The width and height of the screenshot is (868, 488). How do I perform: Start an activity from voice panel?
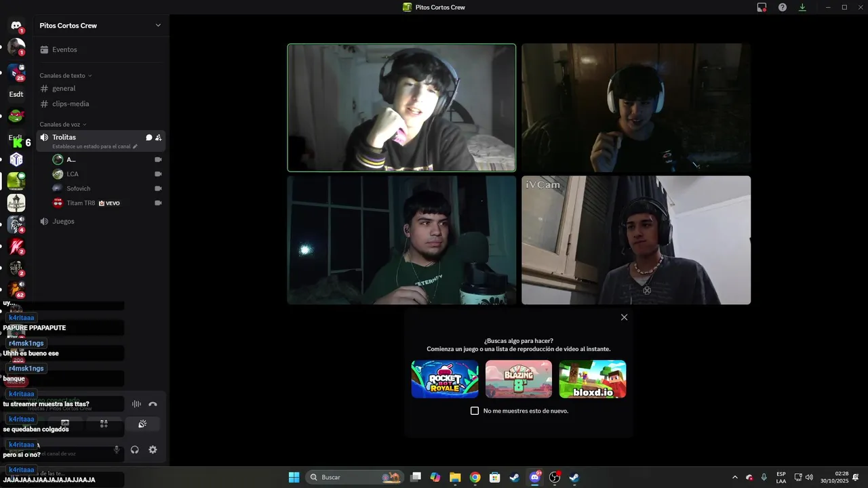point(104,424)
